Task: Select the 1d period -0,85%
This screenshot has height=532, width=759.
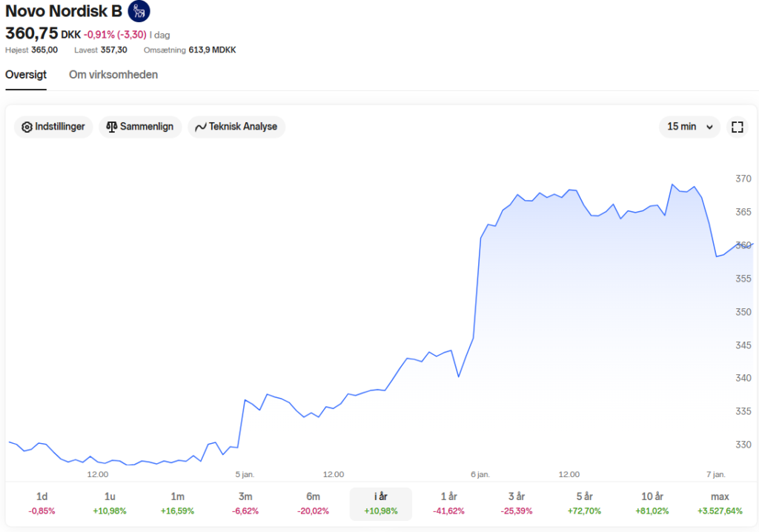Action: (42, 503)
